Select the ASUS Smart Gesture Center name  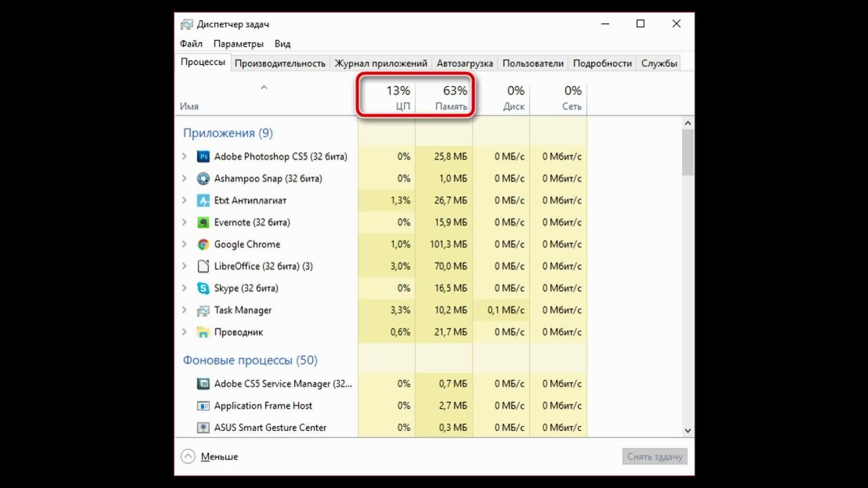(x=271, y=428)
